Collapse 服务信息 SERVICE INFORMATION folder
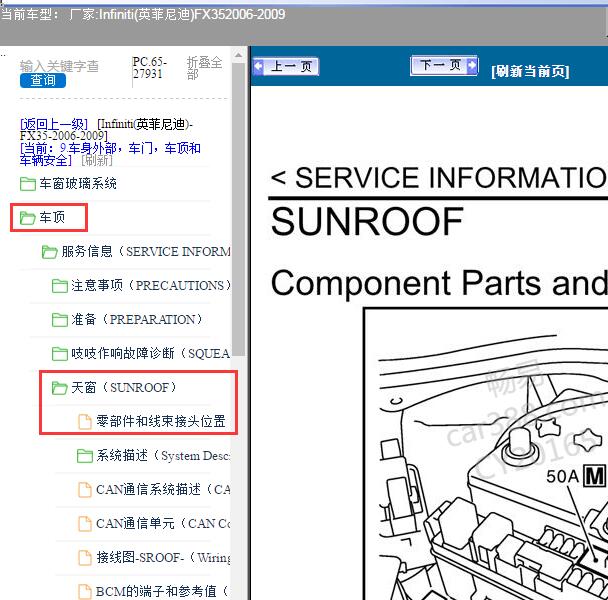This screenshot has width=608, height=600. pos(146,251)
